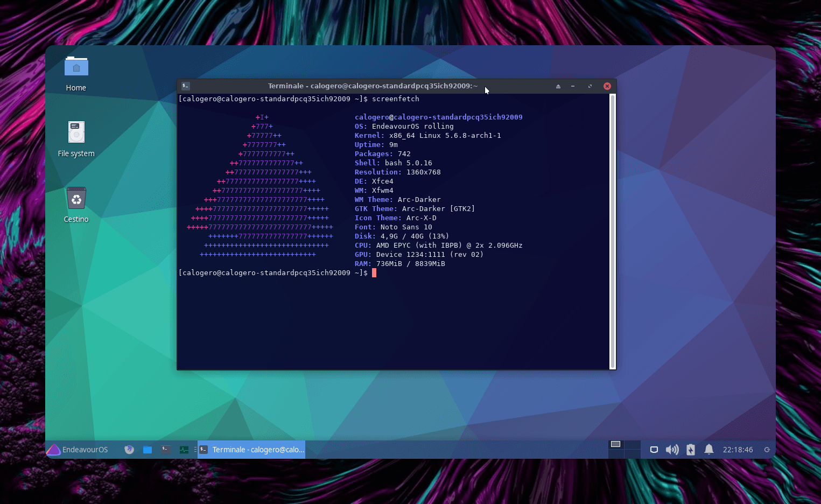Open the EndeavourOS applications menu
Image resolution: width=821 pixels, height=504 pixels.
(77, 450)
